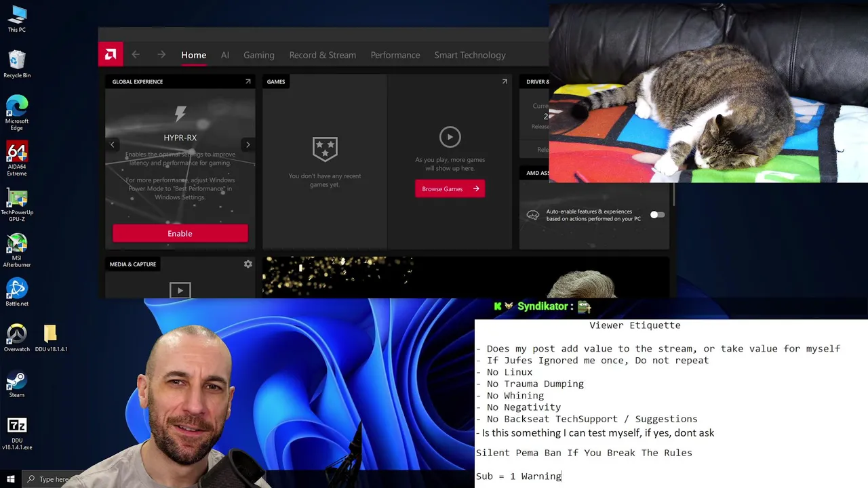The image size is (868, 488).
Task: Click the 'Viewer Etiquette' heading text
Action: click(635, 325)
